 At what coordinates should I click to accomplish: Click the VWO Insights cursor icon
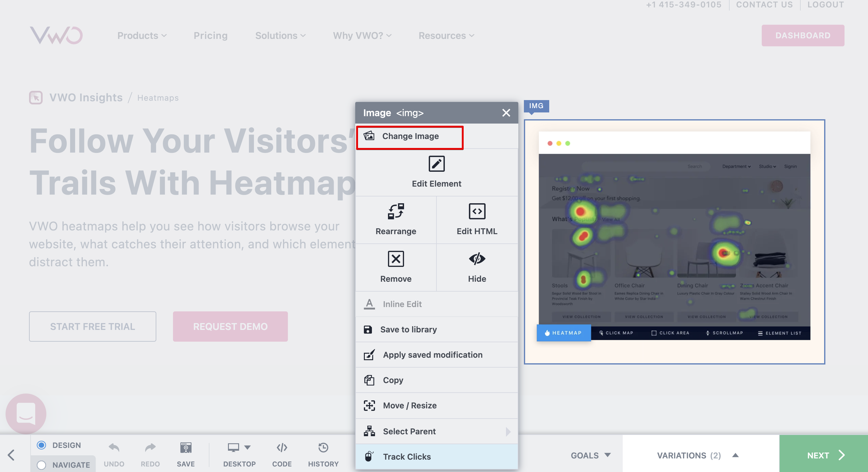(36, 98)
